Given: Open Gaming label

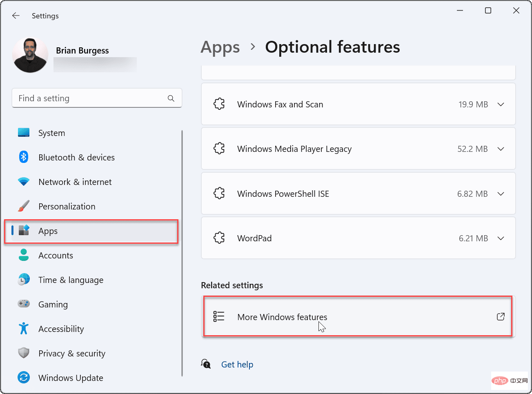Looking at the screenshot, I should (53, 305).
